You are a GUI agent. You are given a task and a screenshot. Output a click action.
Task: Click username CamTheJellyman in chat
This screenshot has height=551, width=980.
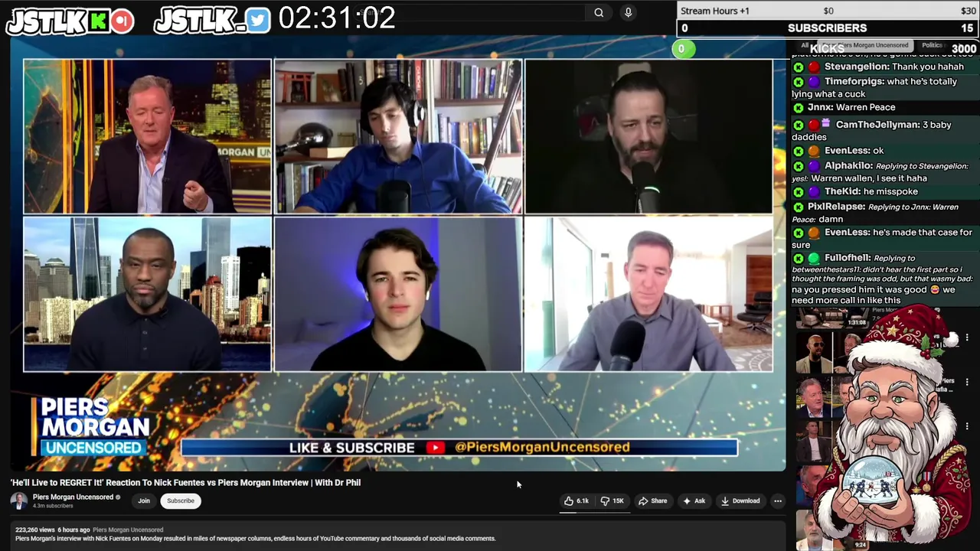click(x=877, y=125)
